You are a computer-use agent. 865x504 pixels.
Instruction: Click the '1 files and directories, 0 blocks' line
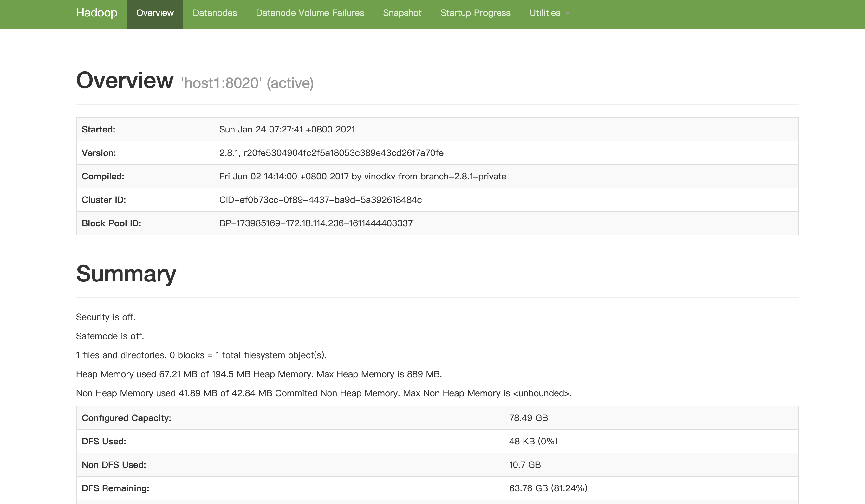coord(201,355)
